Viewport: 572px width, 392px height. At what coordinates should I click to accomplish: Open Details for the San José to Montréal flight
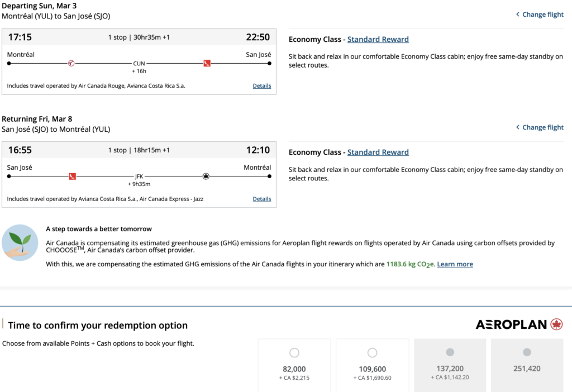261,199
